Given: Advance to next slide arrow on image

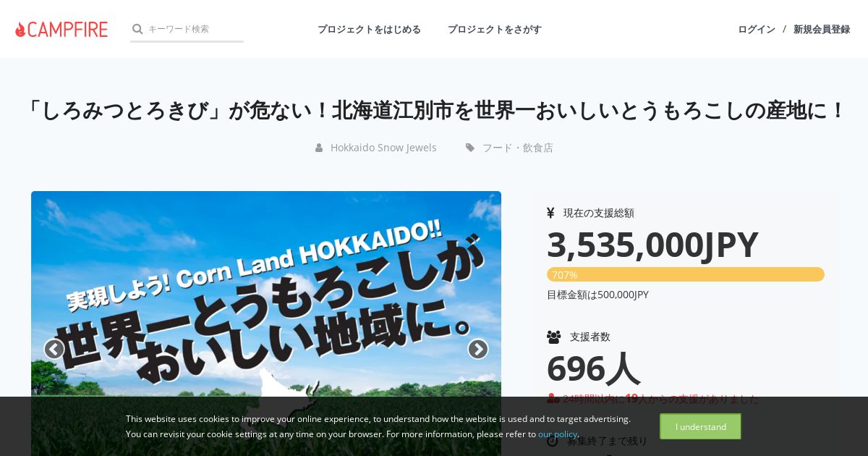Looking at the screenshot, I should tap(478, 349).
